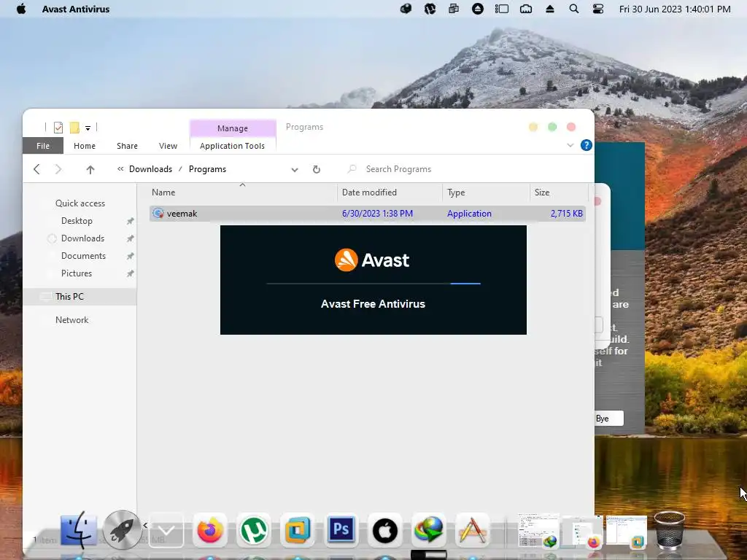Image resolution: width=747 pixels, height=560 pixels.
Task: Click the black Apple logo dock icon
Action: click(385, 530)
